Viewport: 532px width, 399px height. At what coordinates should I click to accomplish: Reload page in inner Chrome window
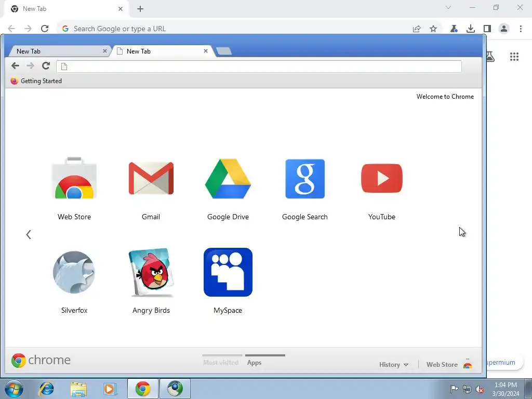(x=46, y=66)
